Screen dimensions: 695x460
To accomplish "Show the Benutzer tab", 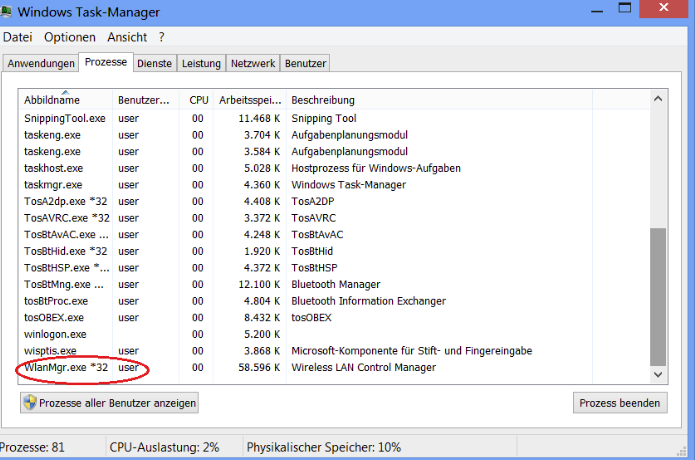I will [x=305, y=63].
